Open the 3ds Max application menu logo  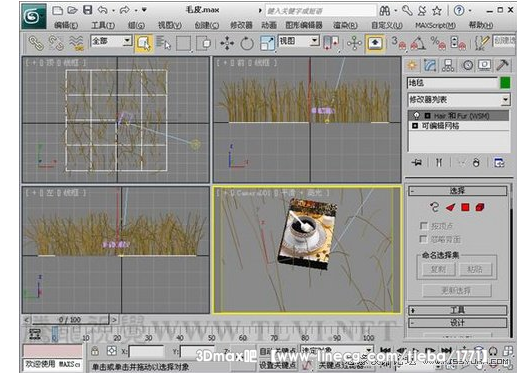[34, 16]
